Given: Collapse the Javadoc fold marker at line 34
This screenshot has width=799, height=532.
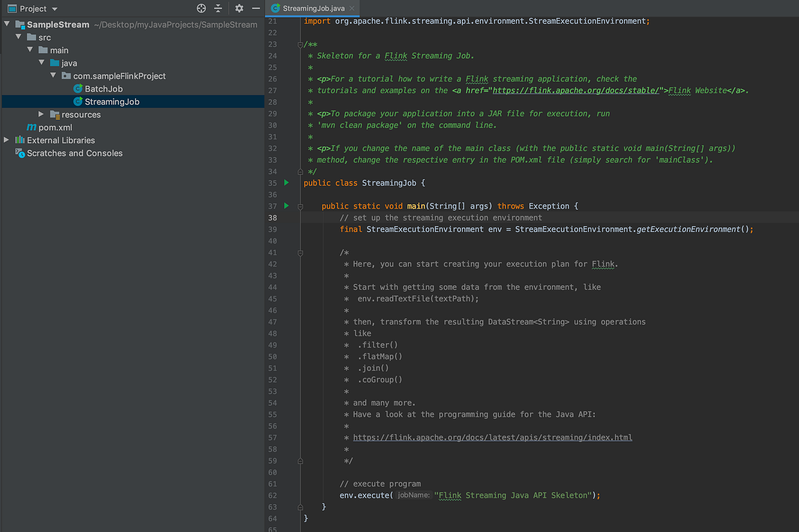Looking at the screenshot, I should click(x=300, y=171).
